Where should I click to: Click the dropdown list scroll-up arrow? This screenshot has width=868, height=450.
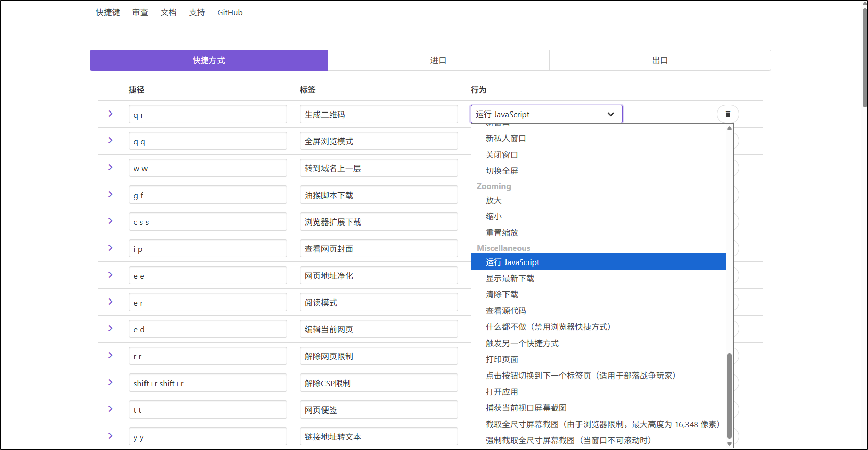click(729, 128)
